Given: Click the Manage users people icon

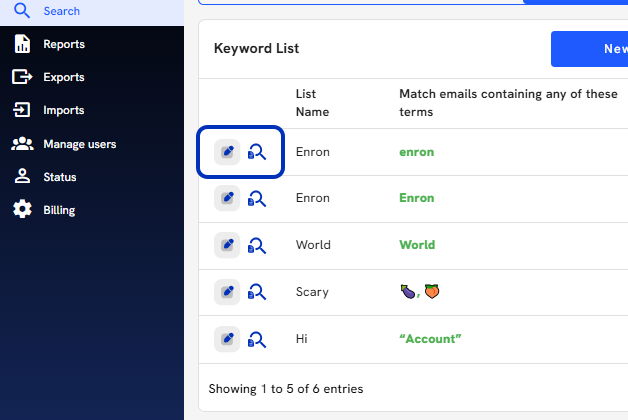Looking at the screenshot, I should click(x=22, y=143).
